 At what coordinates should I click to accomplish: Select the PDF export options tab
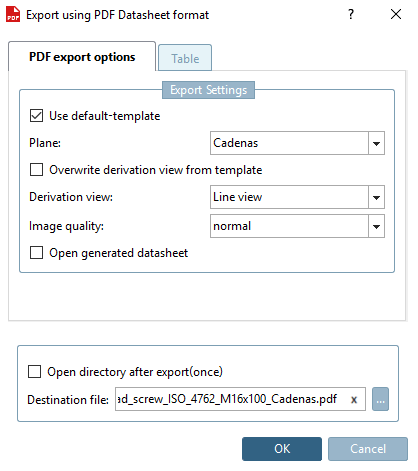[82, 57]
